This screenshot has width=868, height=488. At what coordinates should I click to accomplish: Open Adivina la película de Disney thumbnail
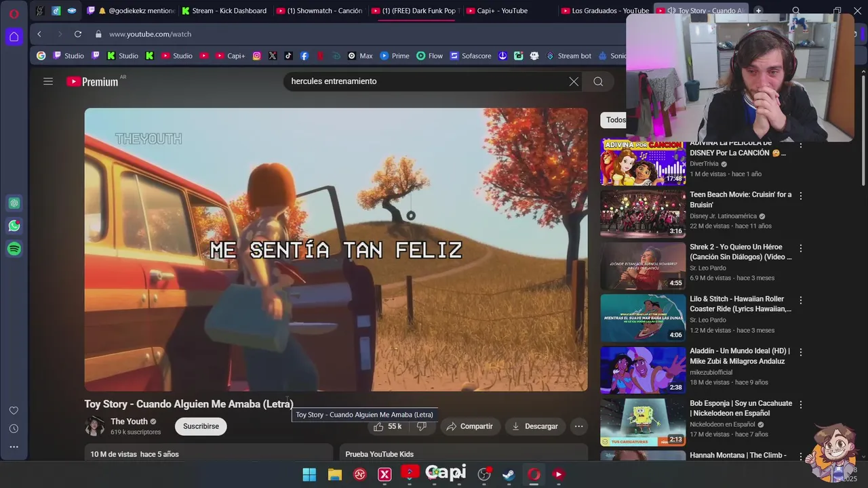tap(643, 162)
